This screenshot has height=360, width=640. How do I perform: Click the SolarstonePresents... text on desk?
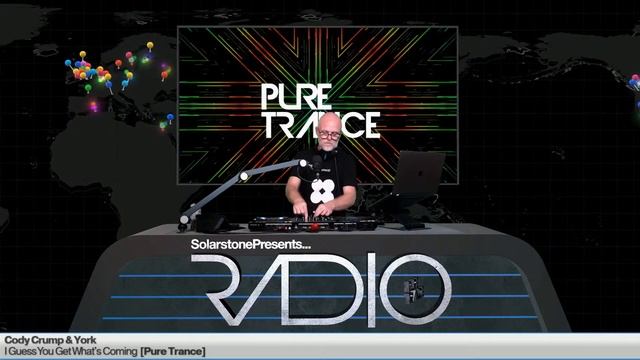coord(251,244)
